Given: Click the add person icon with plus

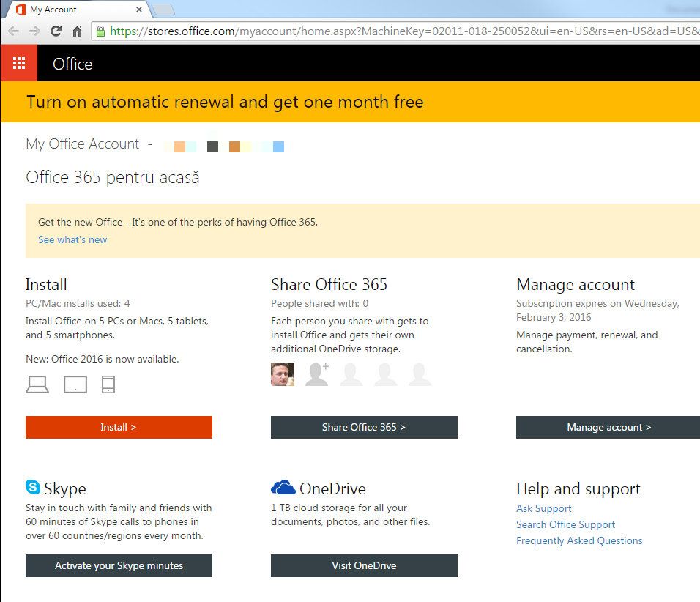Looking at the screenshot, I should [317, 374].
